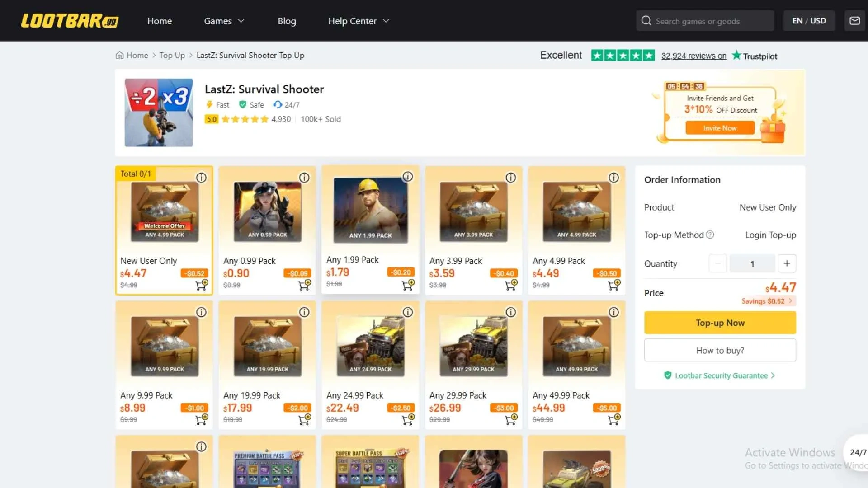Click the mail envelope icon in header
This screenshot has width=868, height=488.
pos(854,21)
